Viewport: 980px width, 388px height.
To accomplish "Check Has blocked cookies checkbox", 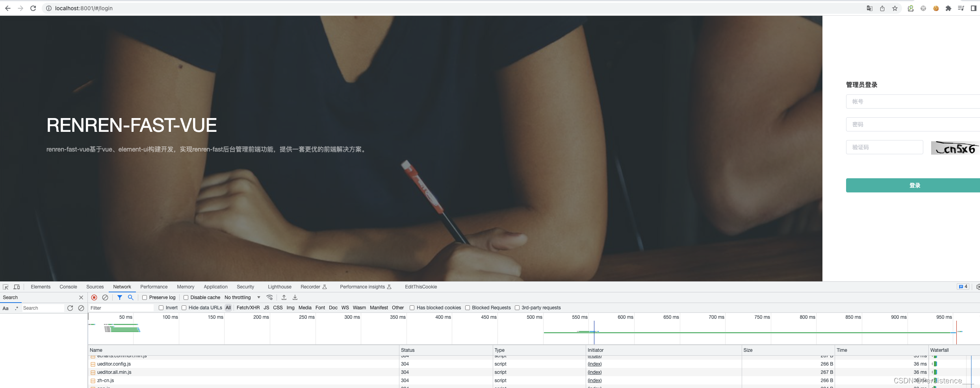I will (x=412, y=308).
